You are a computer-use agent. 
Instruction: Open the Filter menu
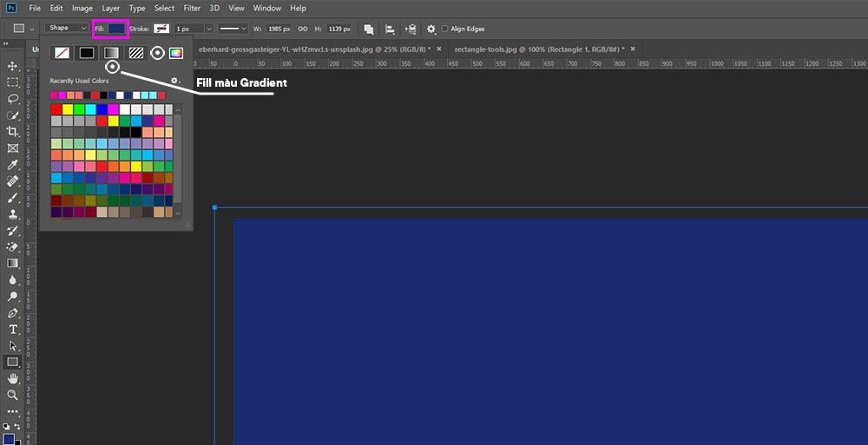click(x=191, y=8)
